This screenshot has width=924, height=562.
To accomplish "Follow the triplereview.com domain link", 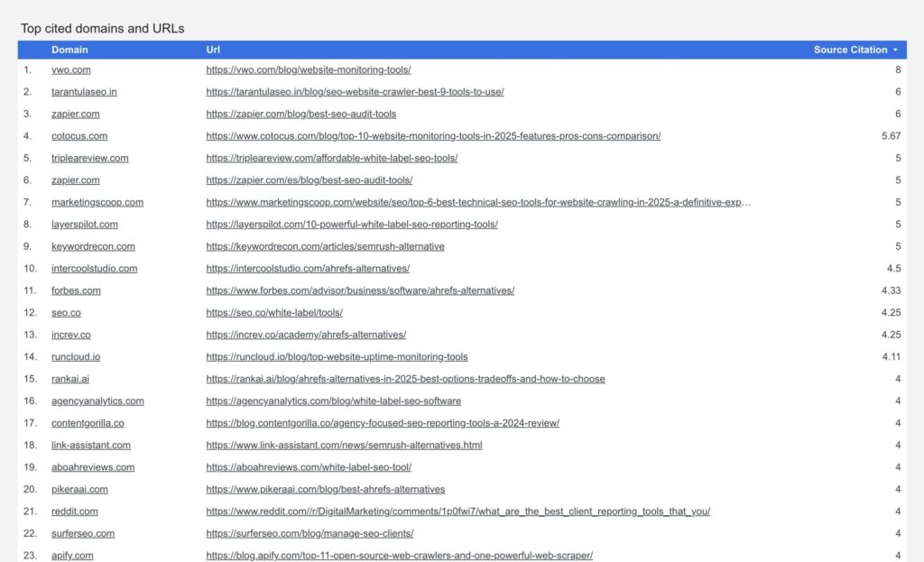I will point(90,158).
